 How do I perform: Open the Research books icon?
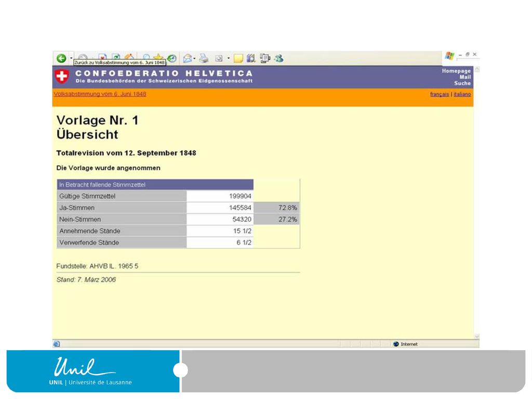tap(251, 58)
